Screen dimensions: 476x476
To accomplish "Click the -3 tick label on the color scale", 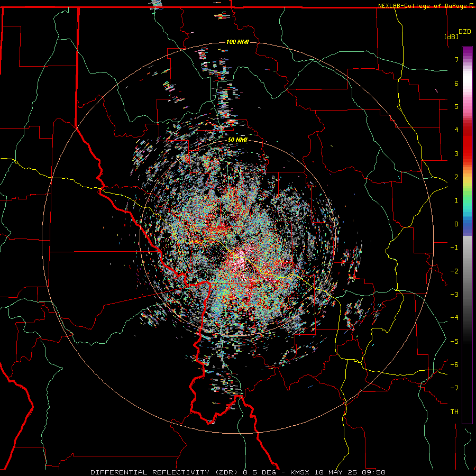I will pyautogui.click(x=454, y=294).
